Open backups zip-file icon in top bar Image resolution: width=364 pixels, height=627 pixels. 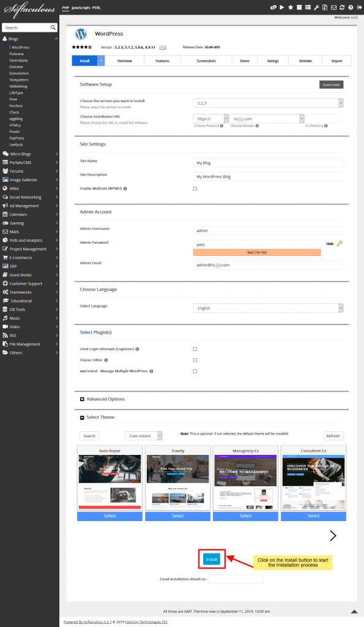(325, 7)
